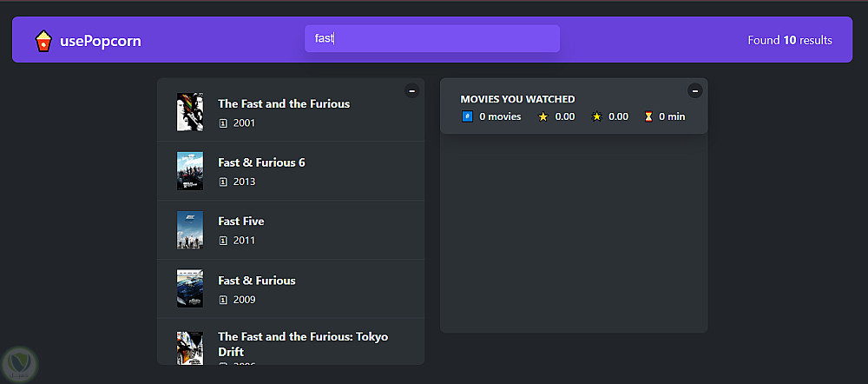The width and height of the screenshot is (868, 384).
Task: Select the Tokyo Drift poster thumbnail
Action: pyautogui.click(x=189, y=347)
